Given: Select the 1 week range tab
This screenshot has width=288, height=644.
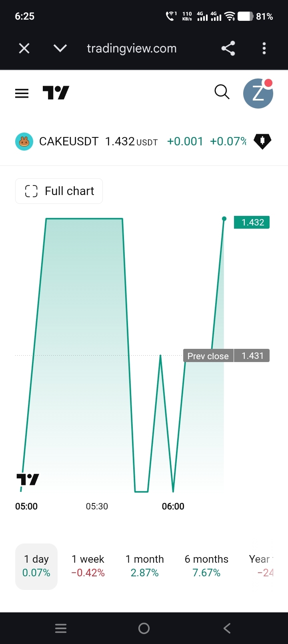Looking at the screenshot, I should 88,566.
